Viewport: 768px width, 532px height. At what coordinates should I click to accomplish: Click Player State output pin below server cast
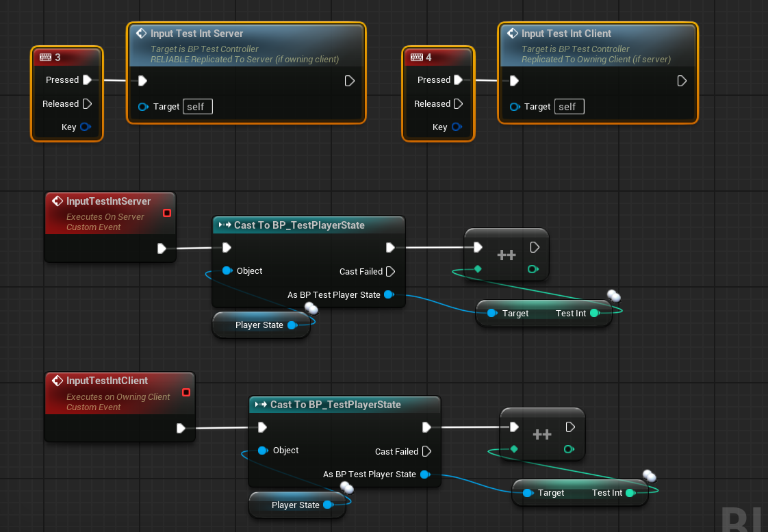(292, 325)
